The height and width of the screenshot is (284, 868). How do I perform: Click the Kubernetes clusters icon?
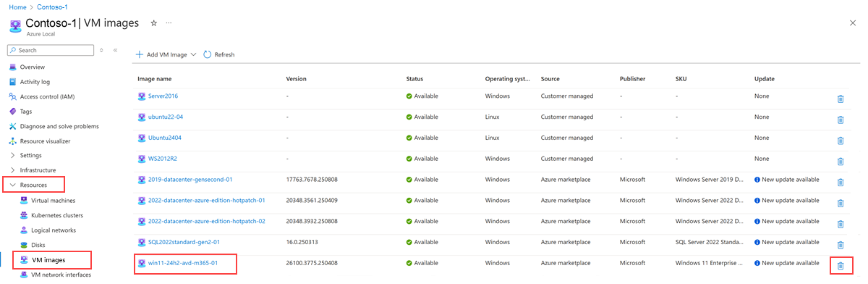click(24, 215)
